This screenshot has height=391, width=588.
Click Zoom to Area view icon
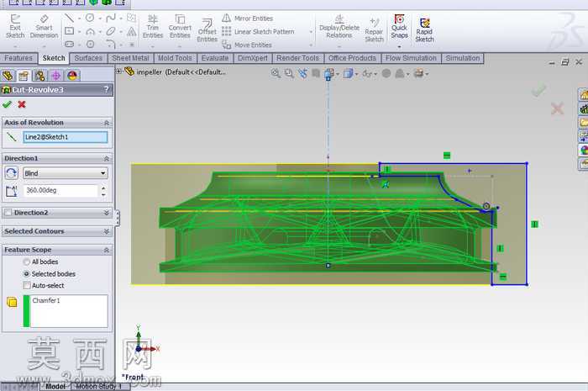coord(289,73)
